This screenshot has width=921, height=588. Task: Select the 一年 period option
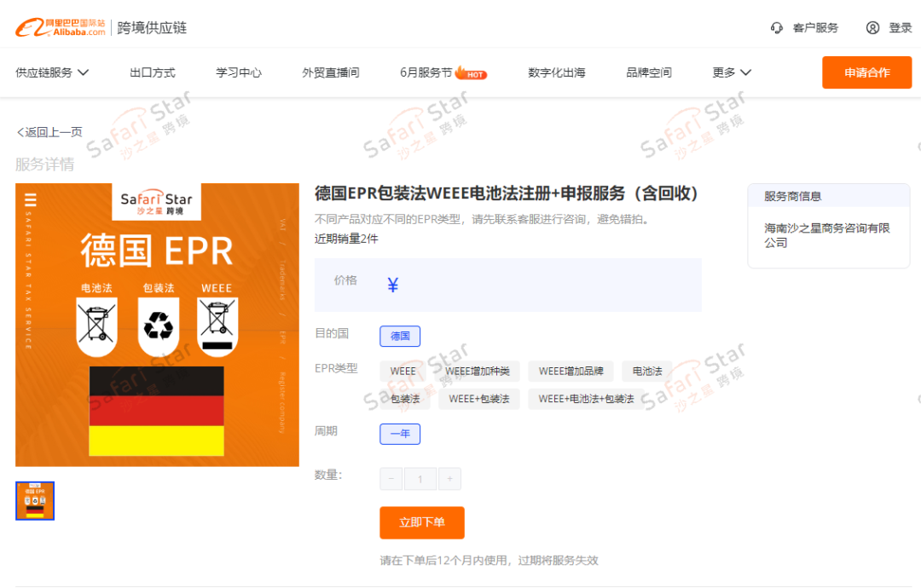click(400, 434)
